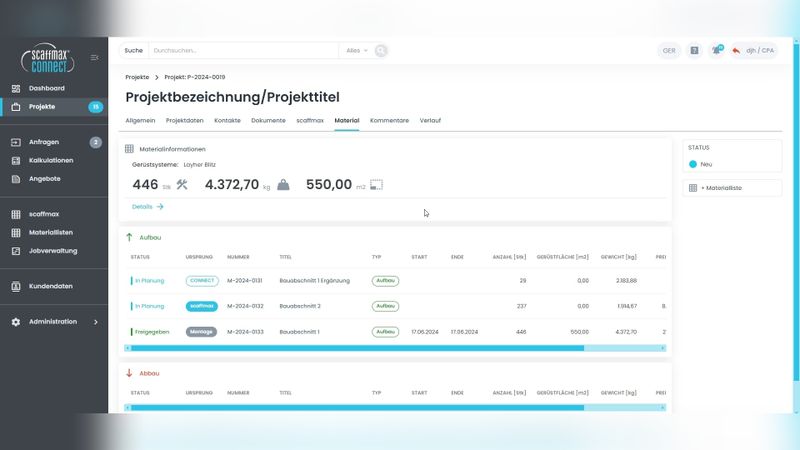Screen dimensions: 800x450
Task: Expand the Administration submenu
Action: pyautogui.click(x=96, y=322)
